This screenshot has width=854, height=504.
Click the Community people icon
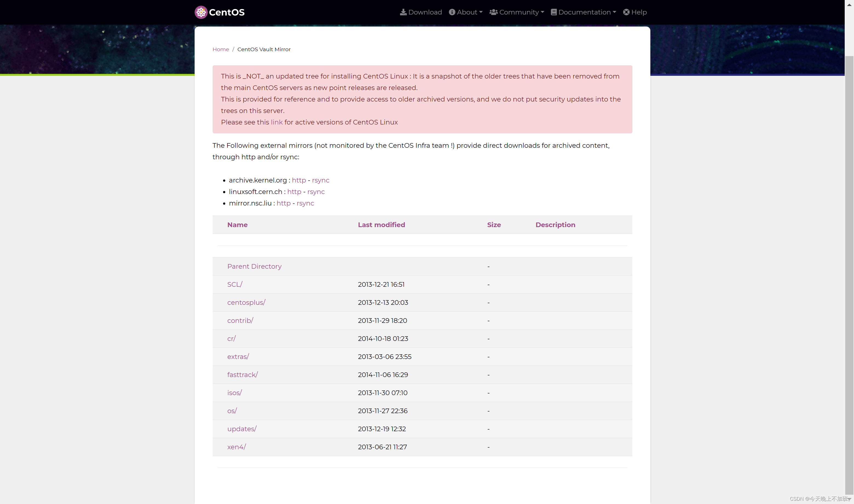click(493, 12)
